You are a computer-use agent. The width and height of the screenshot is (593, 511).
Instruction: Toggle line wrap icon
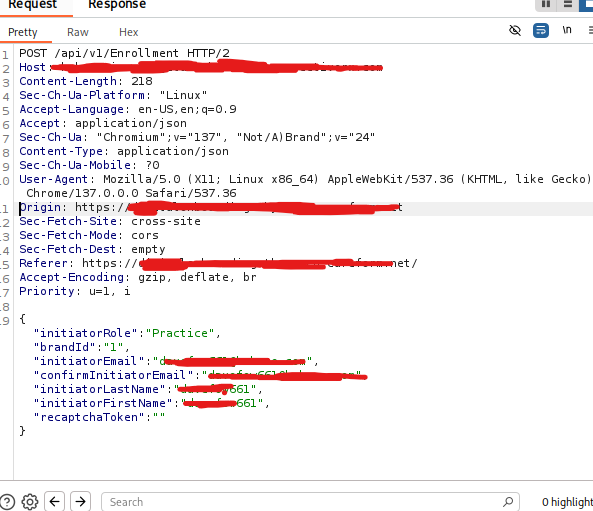tap(541, 30)
